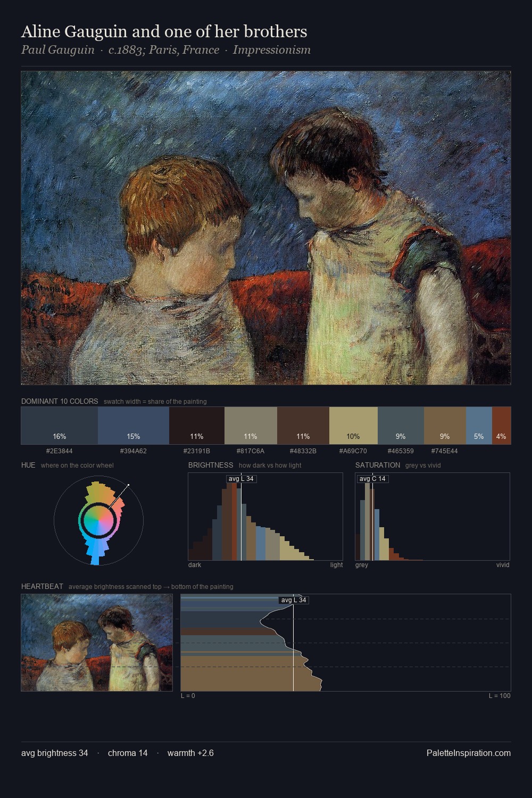Click the hex code #48332B
Image resolution: width=532 pixels, height=798 pixels.
click(303, 451)
